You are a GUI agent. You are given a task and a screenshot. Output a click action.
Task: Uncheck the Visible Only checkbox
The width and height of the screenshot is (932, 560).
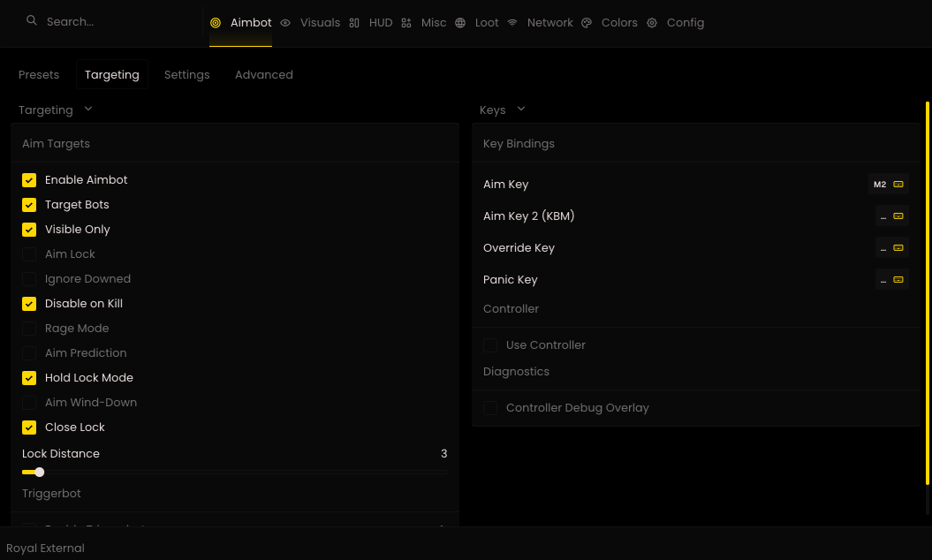(29, 230)
